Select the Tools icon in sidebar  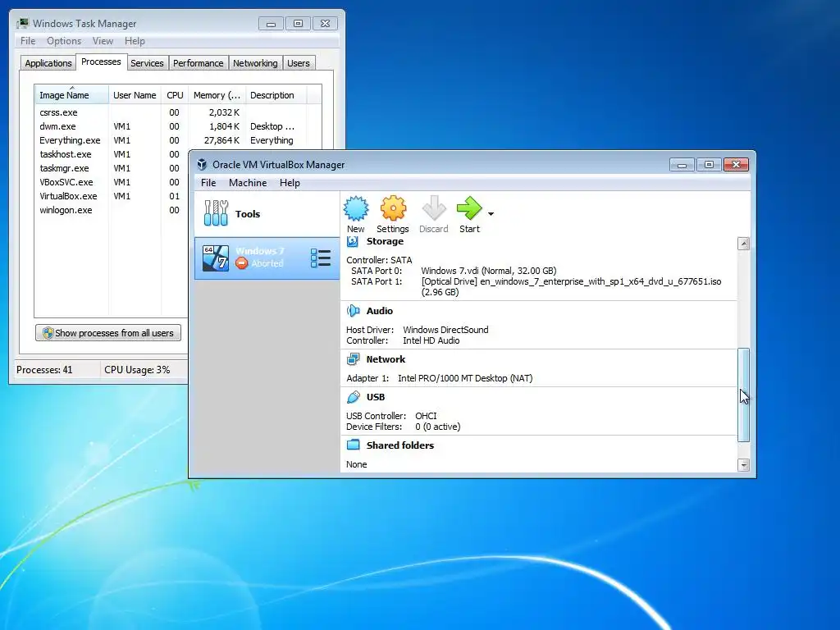point(216,213)
